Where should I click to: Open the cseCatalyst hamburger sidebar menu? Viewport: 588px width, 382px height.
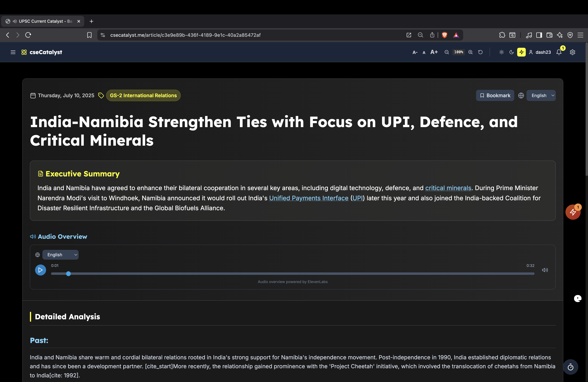[13, 52]
